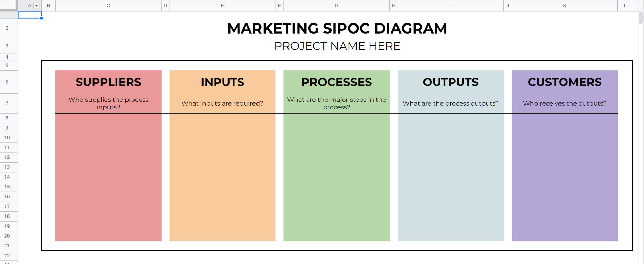Click the INPUTS heading cell
The image size is (644, 264).
tap(222, 82)
